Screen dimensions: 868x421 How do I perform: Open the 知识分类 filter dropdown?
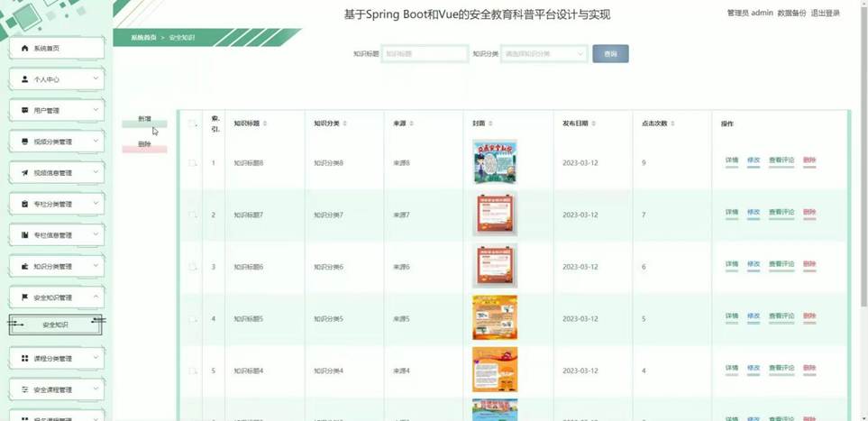click(x=544, y=54)
